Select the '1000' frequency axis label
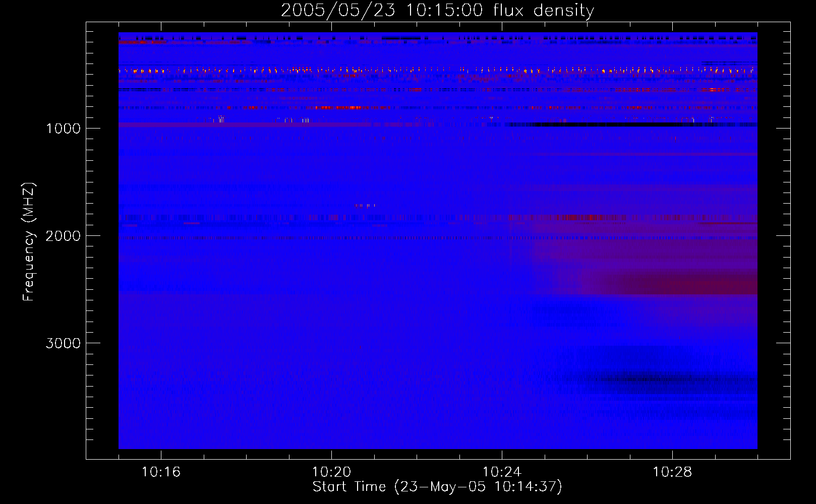 point(63,129)
